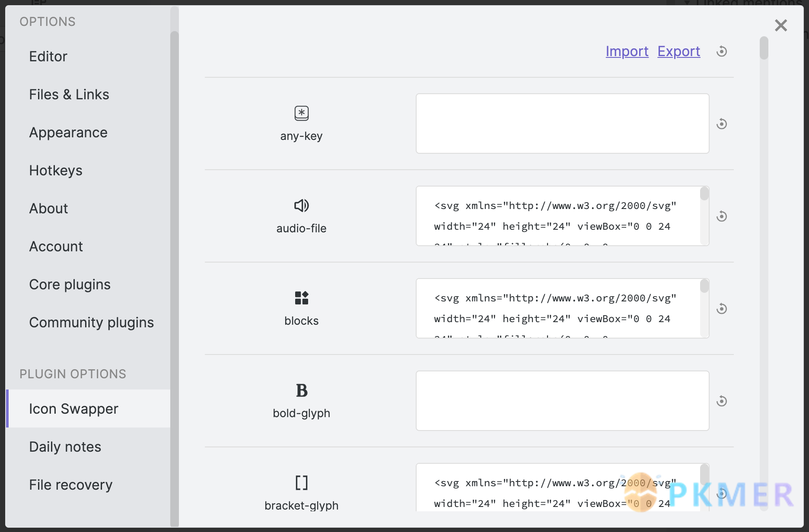809x532 pixels.
Task: Reset the any-key icon to default
Action: tap(721, 124)
